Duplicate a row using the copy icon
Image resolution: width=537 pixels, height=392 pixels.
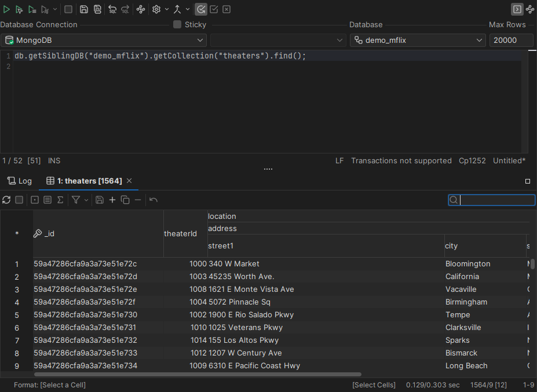click(x=125, y=200)
